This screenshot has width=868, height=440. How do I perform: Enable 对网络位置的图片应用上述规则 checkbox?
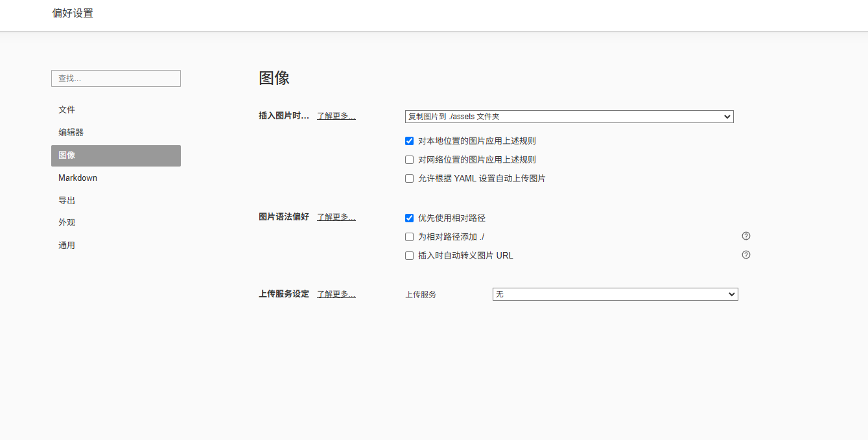(409, 159)
